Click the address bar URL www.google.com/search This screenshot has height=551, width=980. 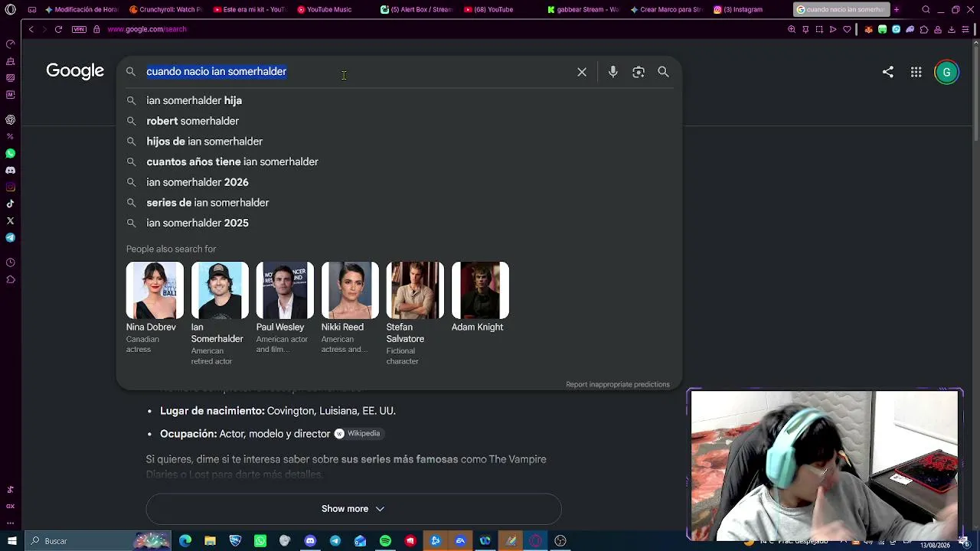coord(147,29)
